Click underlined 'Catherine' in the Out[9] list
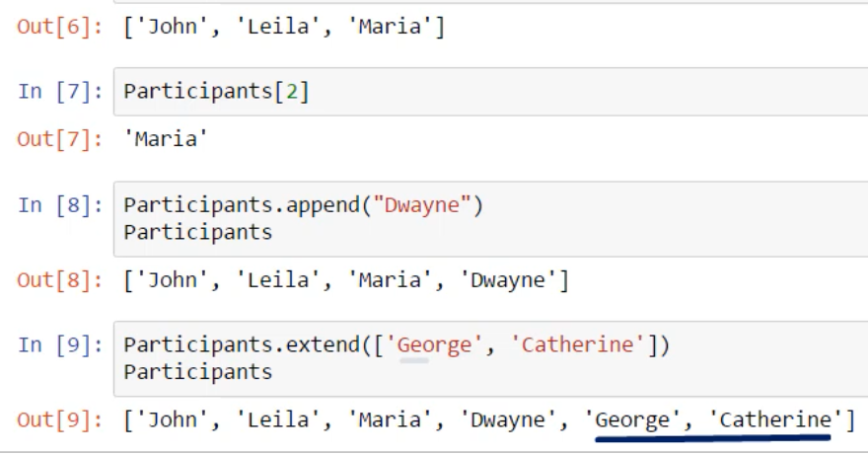The height and width of the screenshot is (455, 868). [x=773, y=419]
